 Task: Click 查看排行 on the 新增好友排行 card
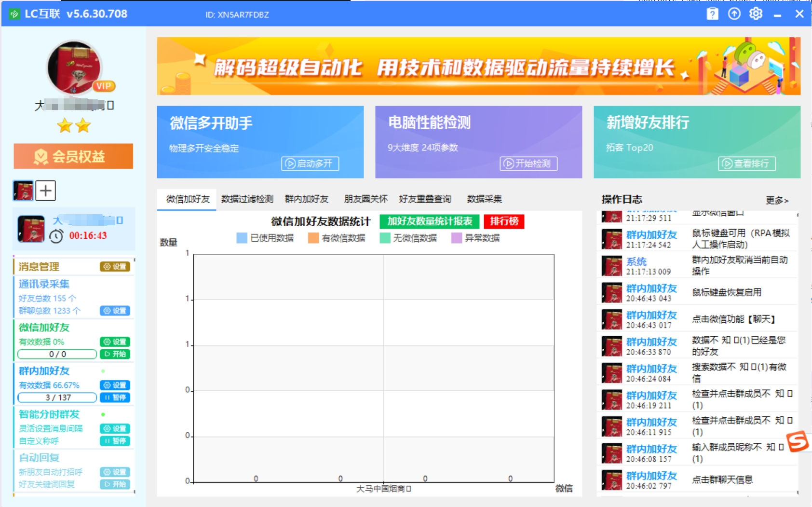(747, 164)
